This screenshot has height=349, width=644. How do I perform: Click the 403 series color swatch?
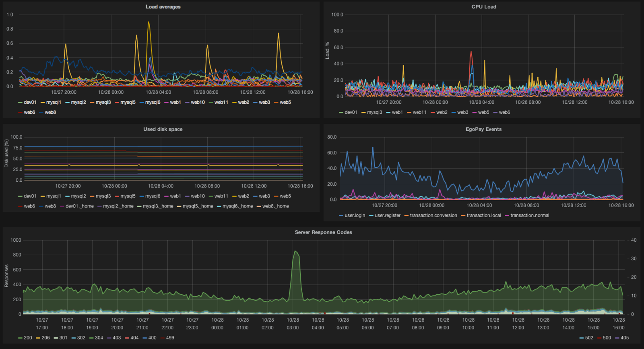109,338
